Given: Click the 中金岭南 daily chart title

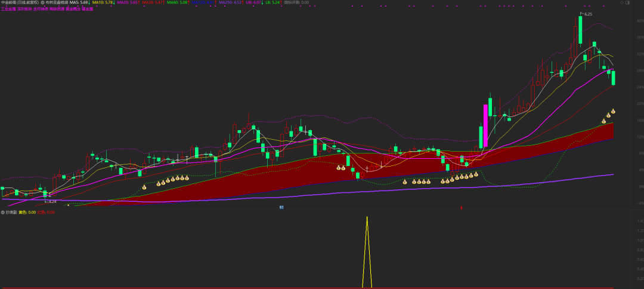Looking at the screenshot, I should pos(19,3).
